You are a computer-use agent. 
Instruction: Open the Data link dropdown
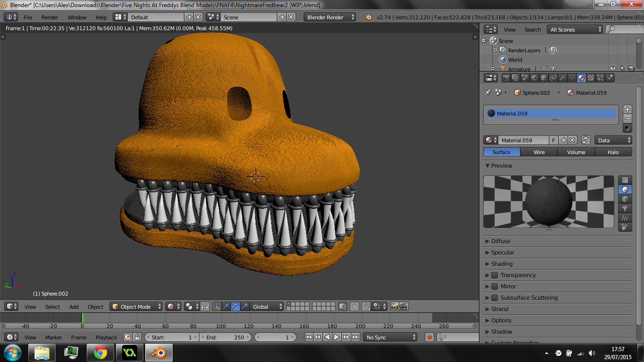tap(613, 140)
